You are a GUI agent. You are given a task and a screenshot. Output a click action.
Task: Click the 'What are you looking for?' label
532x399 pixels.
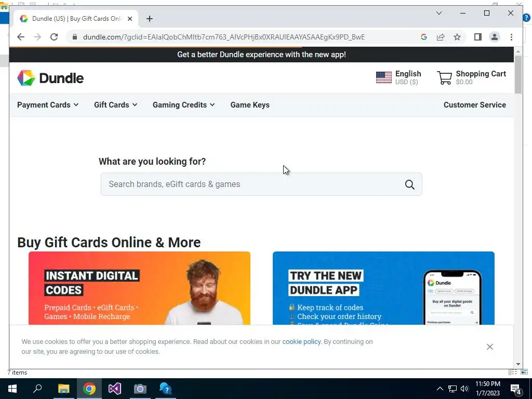(152, 162)
